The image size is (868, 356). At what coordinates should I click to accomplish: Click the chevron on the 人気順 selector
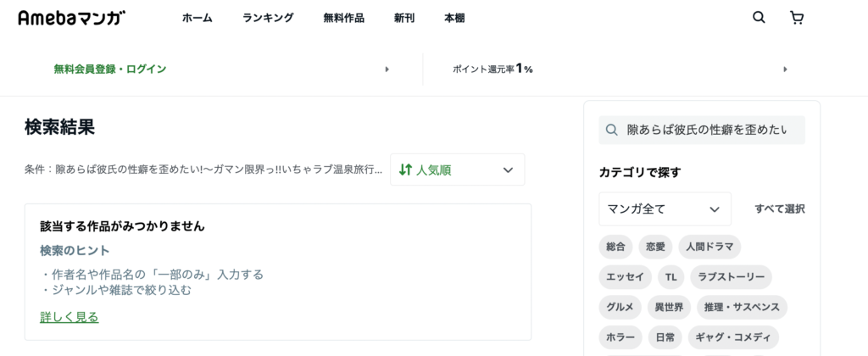(508, 170)
